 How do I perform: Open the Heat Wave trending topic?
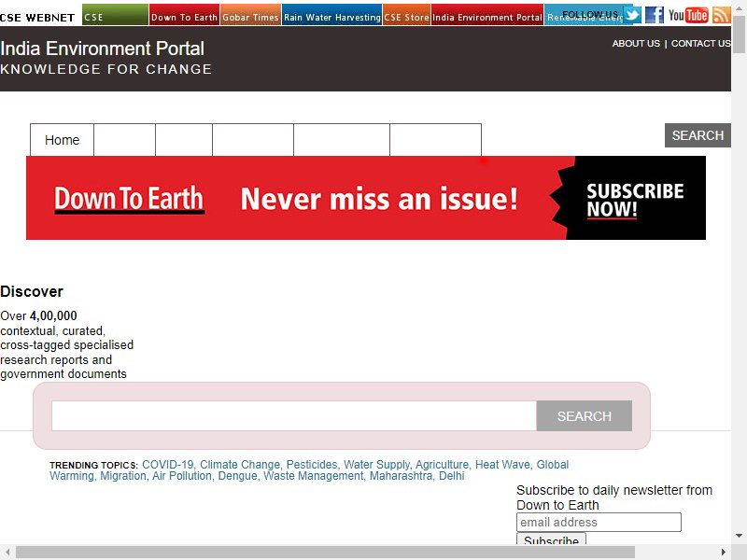click(x=502, y=464)
